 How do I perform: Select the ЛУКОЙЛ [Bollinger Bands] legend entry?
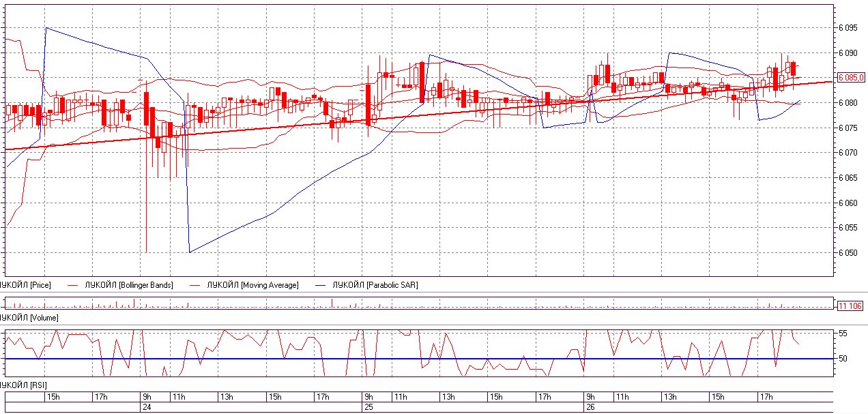(129, 285)
